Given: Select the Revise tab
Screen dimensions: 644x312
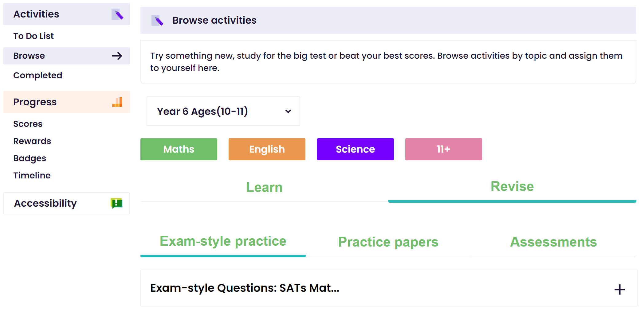Looking at the screenshot, I should pos(512,187).
